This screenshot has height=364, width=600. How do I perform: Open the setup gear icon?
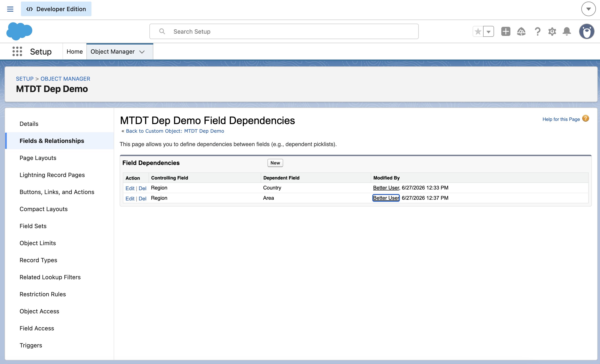(552, 31)
